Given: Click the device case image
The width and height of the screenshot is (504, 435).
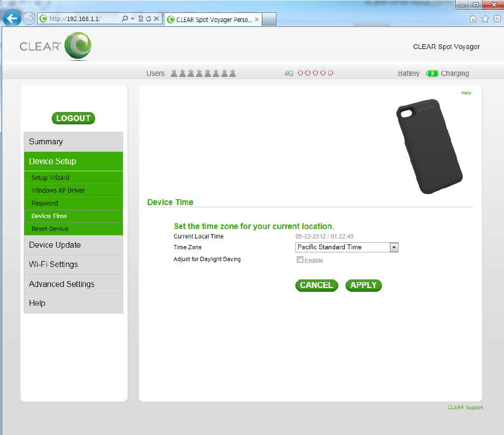Looking at the screenshot, I should point(429,146).
